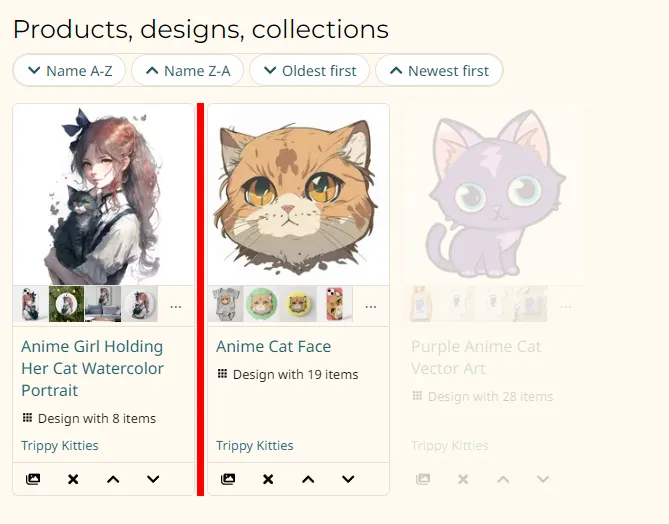Sort by Newest first
Screen dimensions: 669x524
click(x=438, y=70)
